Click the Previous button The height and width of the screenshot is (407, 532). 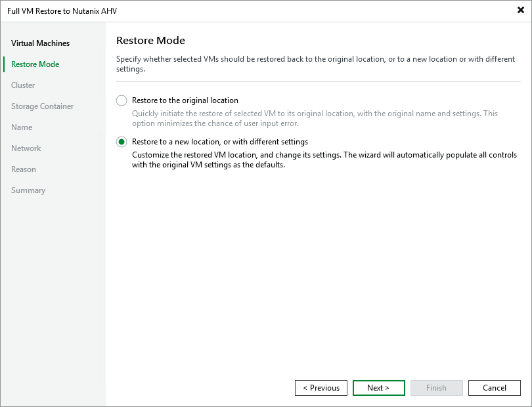coord(321,387)
